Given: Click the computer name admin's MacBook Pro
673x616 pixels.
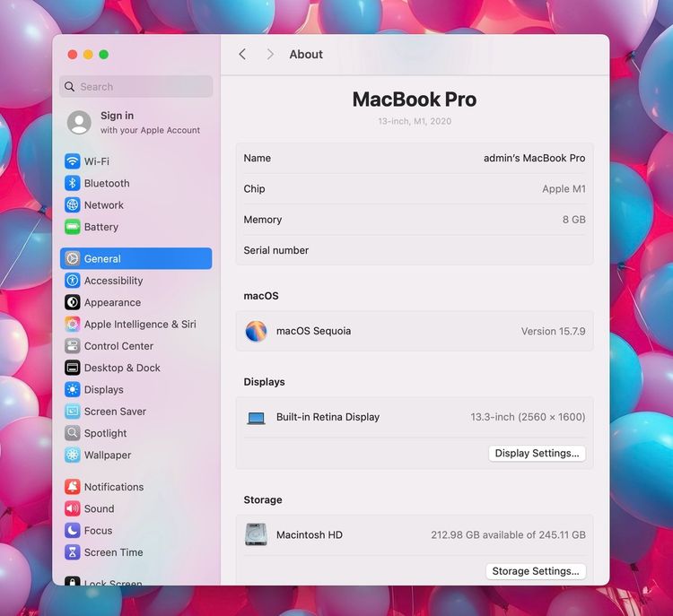Looking at the screenshot, I should pyautogui.click(x=535, y=159).
